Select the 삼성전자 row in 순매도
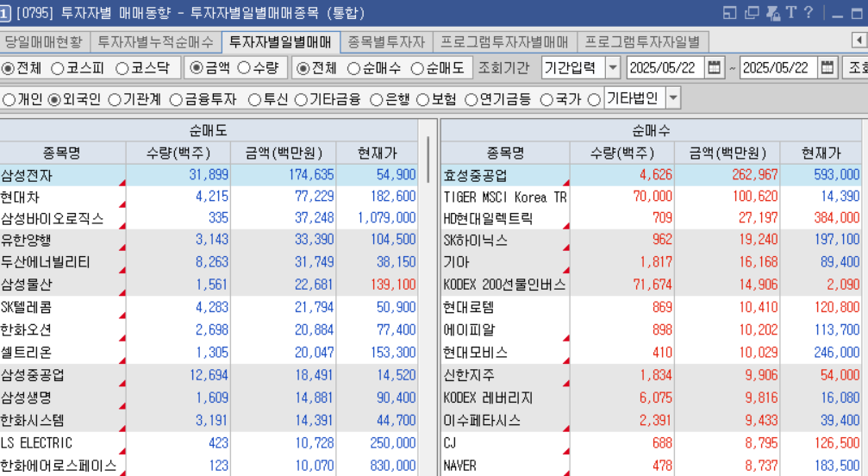 (209, 175)
